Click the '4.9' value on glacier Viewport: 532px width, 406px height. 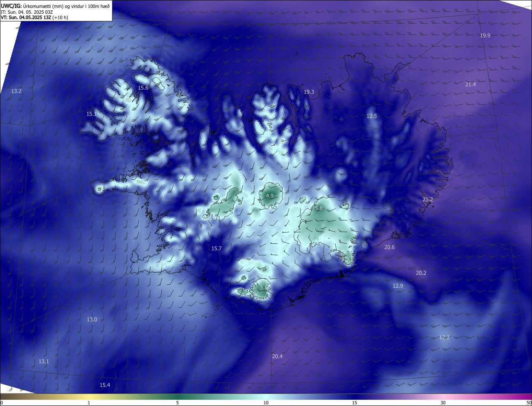pos(270,196)
